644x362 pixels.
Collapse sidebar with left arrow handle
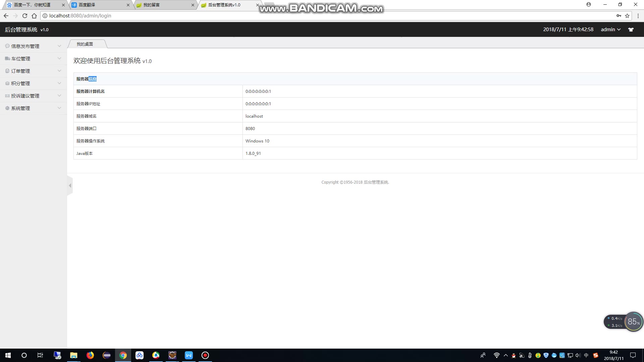(70, 185)
